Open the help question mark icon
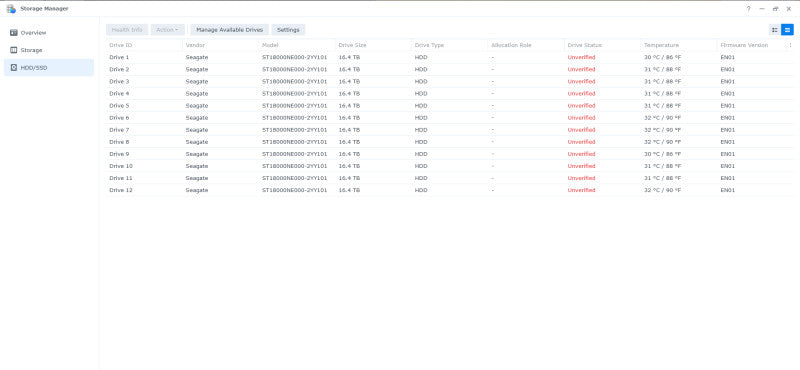The height and width of the screenshot is (370, 800). (748, 9)
